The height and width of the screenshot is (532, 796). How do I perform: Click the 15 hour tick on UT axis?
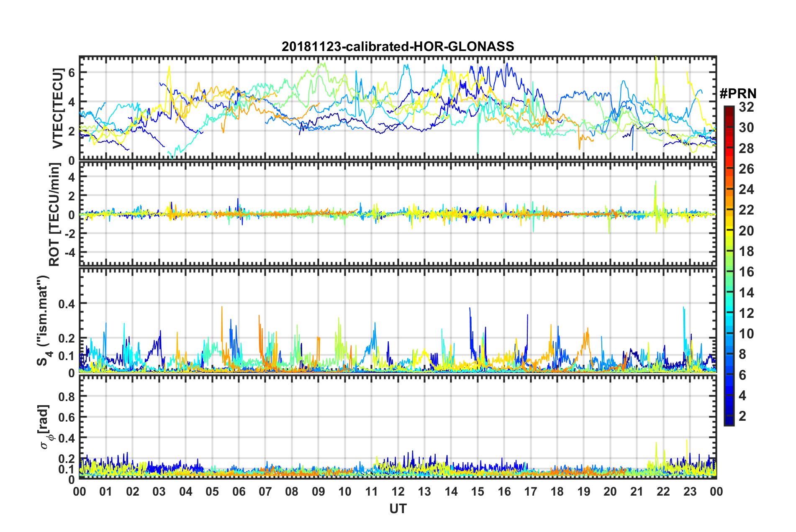coord(478,491)
